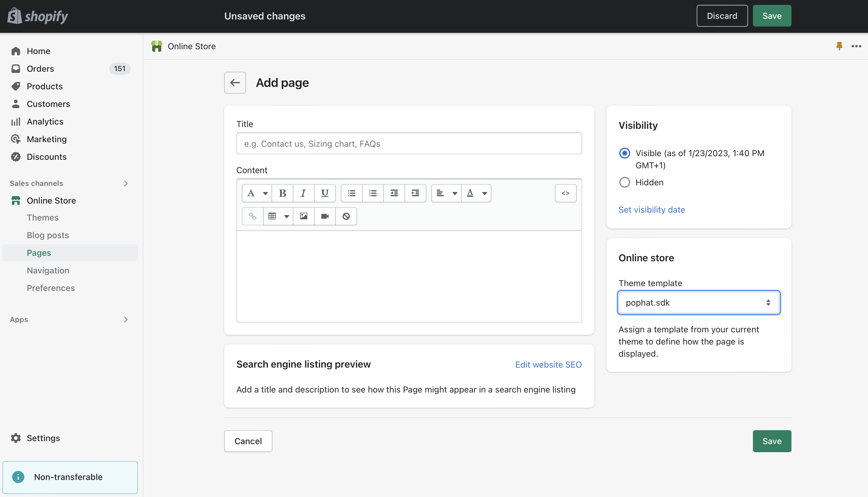This screenshot has width=868, height=497.
Task: Insert a bulleted list
Action: 351,193
